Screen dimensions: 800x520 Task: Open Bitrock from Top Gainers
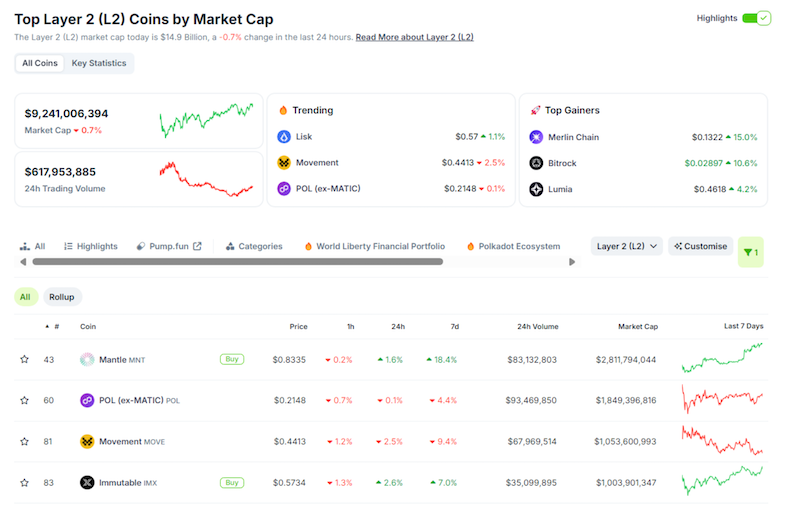pos(562,163)
